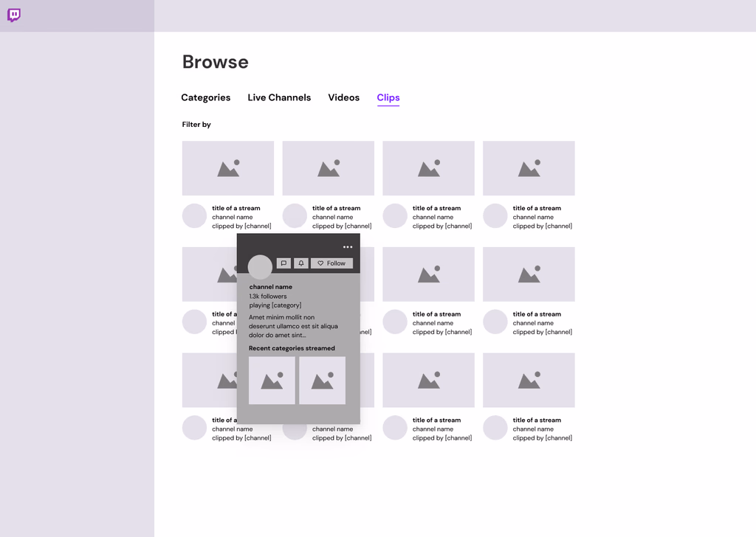Select the image placeholder of the first clip thumbnail
The height and width of the screenshot is (537, 756).
coord(227,168)
